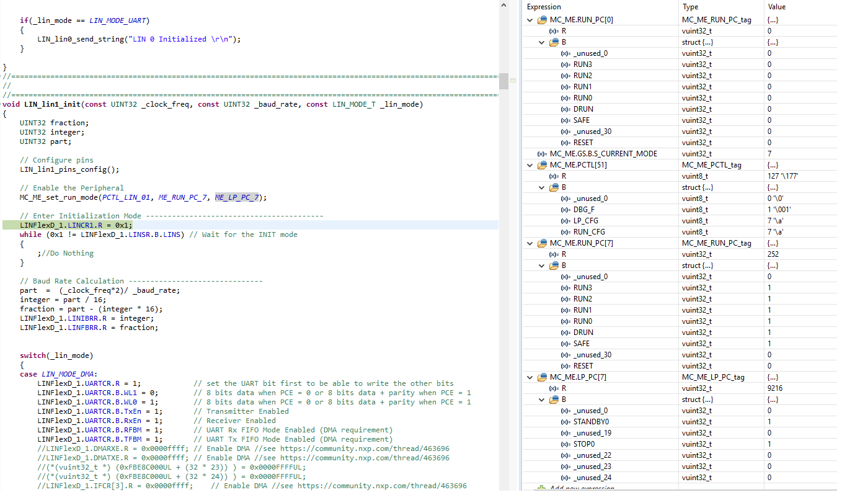Collapse the MC_ME.RUN_PC[0] expression
The width and height of the screenshot is (868, 500).
pos(529,19)
